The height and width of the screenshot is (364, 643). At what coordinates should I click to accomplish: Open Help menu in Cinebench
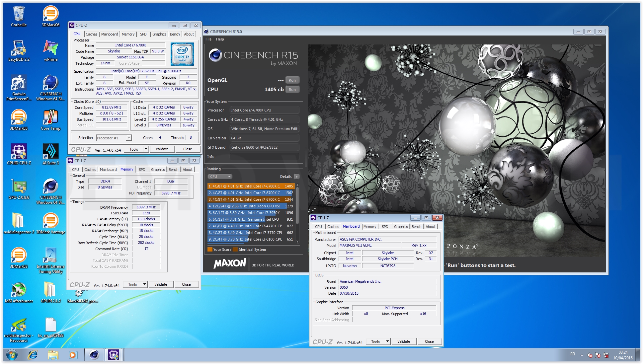(220, 39)
